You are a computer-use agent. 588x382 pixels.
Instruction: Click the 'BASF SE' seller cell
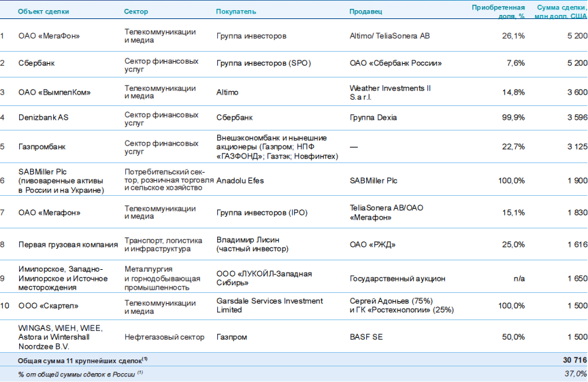[x=366, y=337]
